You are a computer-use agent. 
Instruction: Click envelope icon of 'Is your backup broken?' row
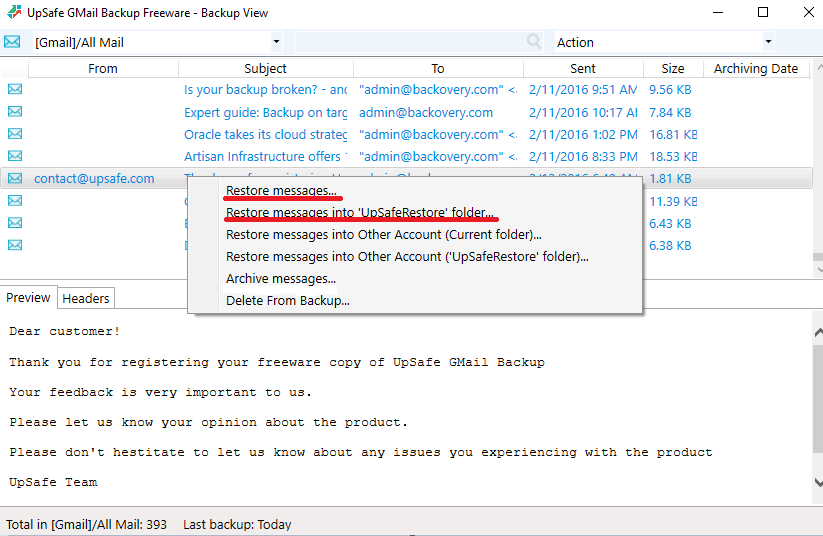click(15, 89)
